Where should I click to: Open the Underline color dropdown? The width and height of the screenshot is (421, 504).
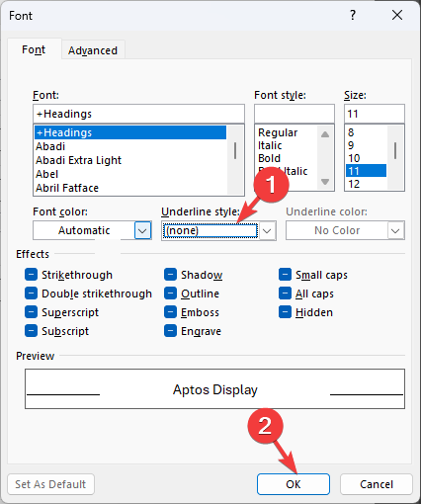pos(395,230)
